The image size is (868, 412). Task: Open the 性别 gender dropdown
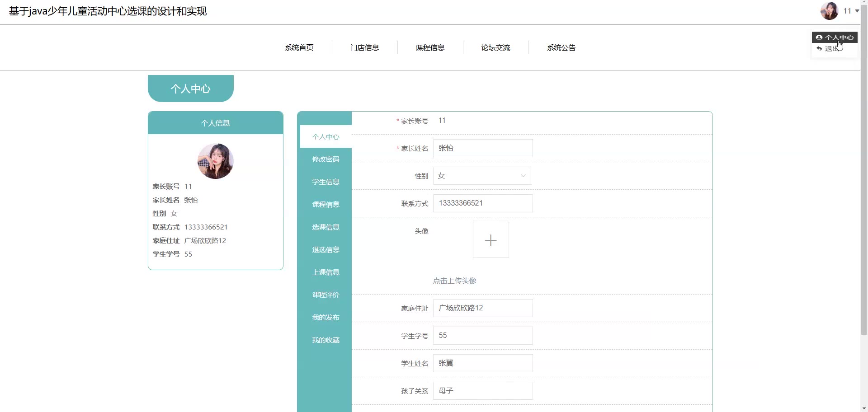482,176
